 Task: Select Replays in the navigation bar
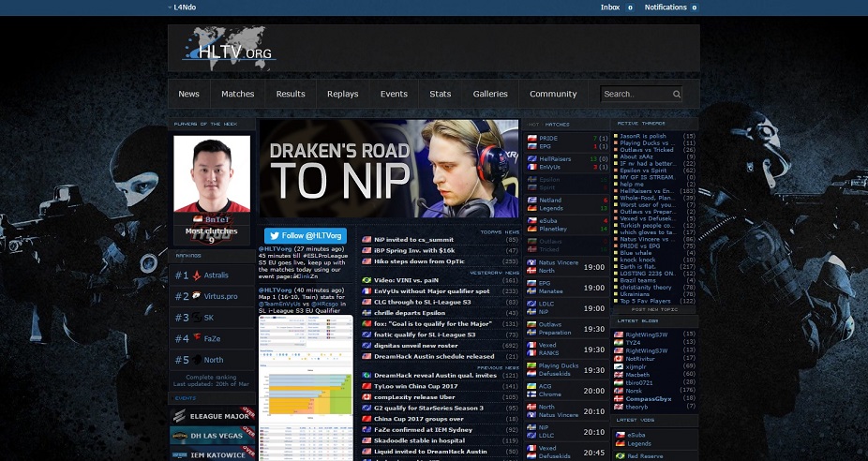point(343,94)
